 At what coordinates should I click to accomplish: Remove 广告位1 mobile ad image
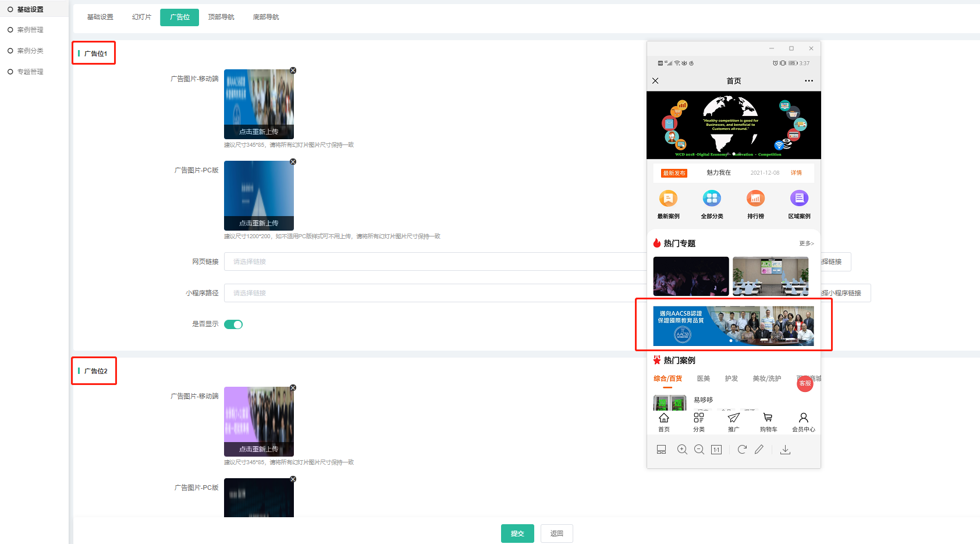[293, 70]
